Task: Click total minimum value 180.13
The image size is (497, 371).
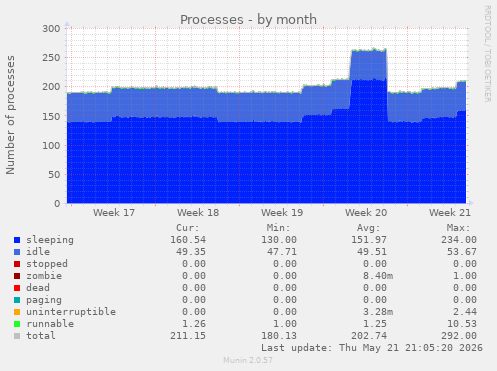Action: [279, 336]
